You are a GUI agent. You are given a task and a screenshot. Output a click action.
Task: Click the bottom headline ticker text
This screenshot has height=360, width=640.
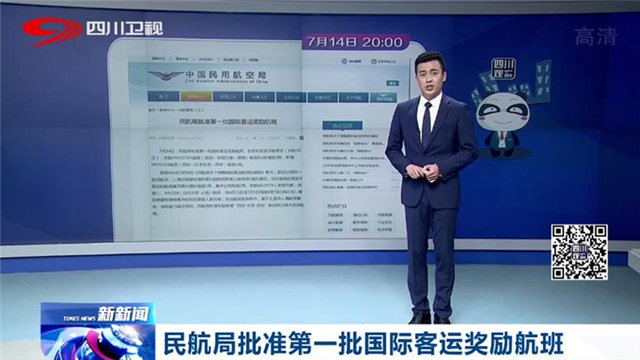coord(364,344)
